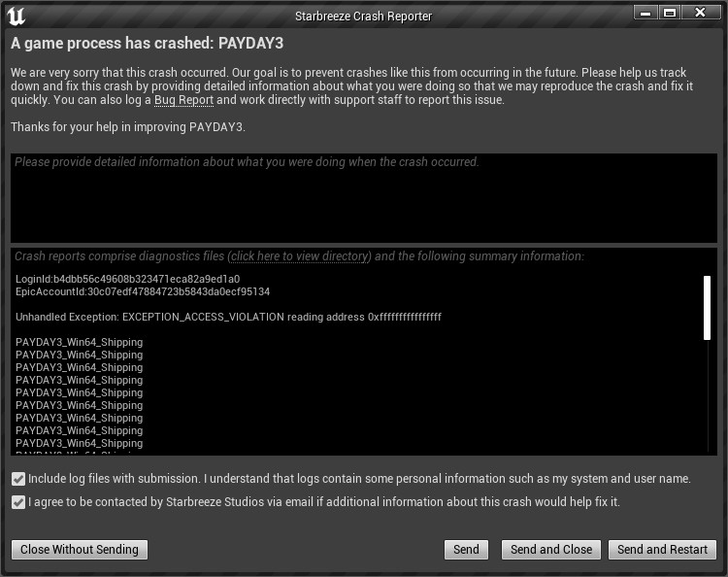Click the Send button
The height and width of the screenshot is (577, 728).
tap(466, 550)
